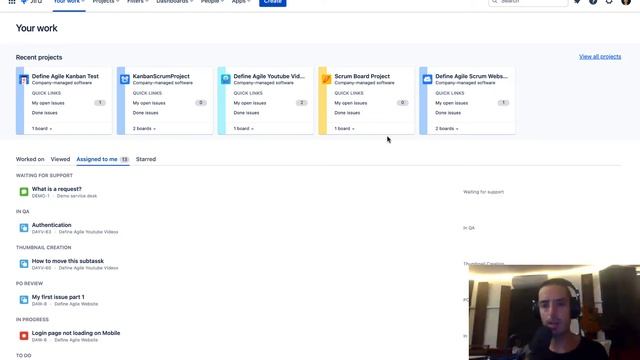Open My open issues in Define Agile Scrum Website

tap(451, 103)
